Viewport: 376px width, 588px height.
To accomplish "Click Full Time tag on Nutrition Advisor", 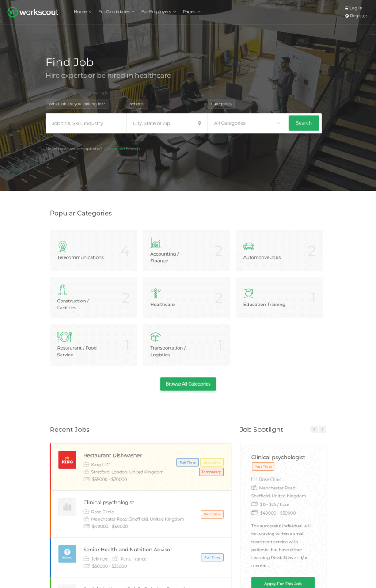I will click(213, 557).
